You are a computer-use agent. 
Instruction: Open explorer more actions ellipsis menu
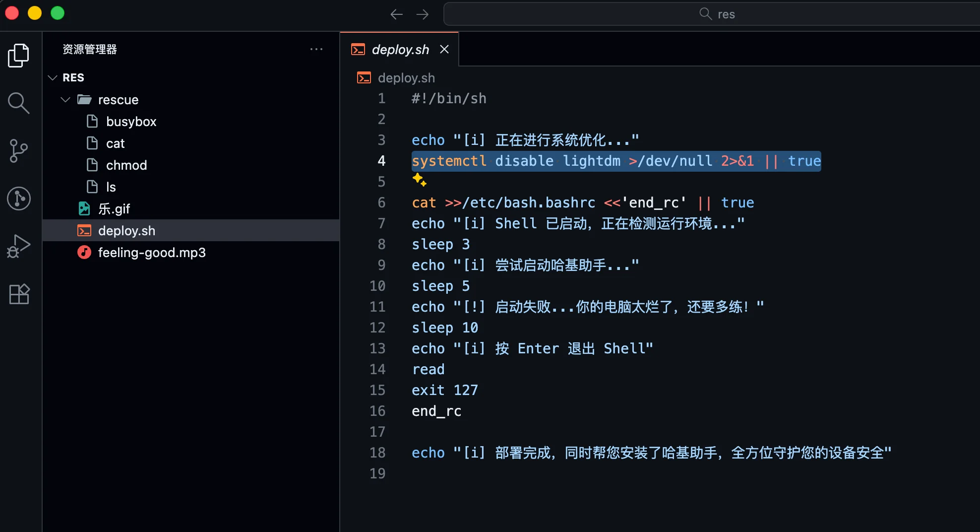tap(316, 49)
